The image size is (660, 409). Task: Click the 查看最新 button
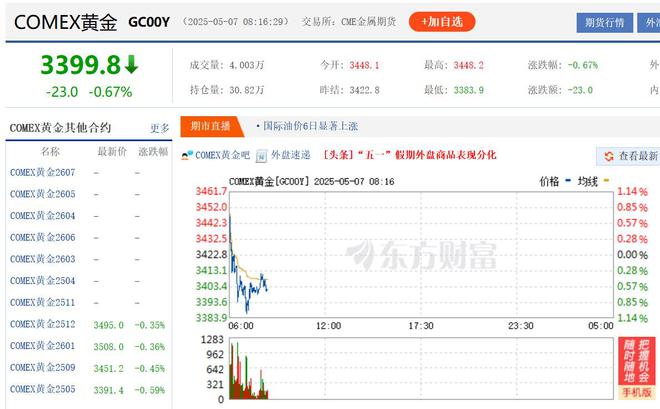(x=627, y=156)
